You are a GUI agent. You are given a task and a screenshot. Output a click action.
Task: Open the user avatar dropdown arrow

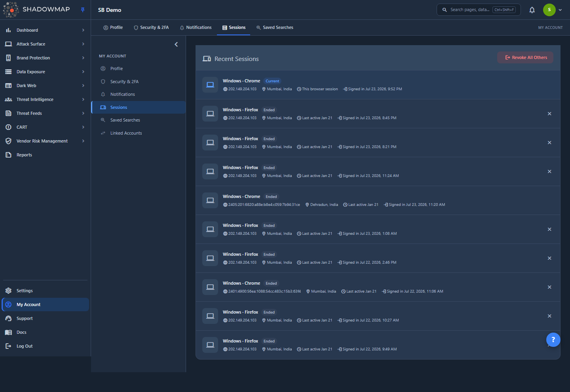pyautogui.click(x=560, y=10)
